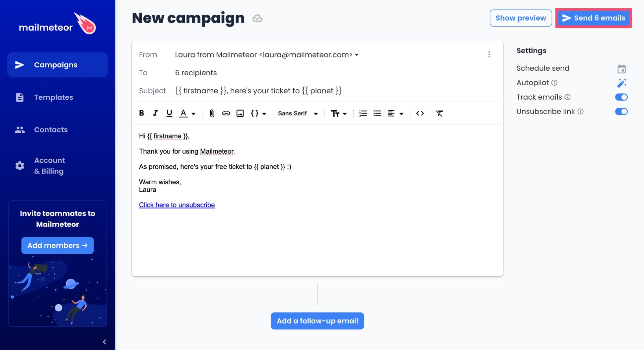Image resolution: width=644 pixels, height=350 pixels.
Task: Apply italic formatting
Action: pos(155,113)
